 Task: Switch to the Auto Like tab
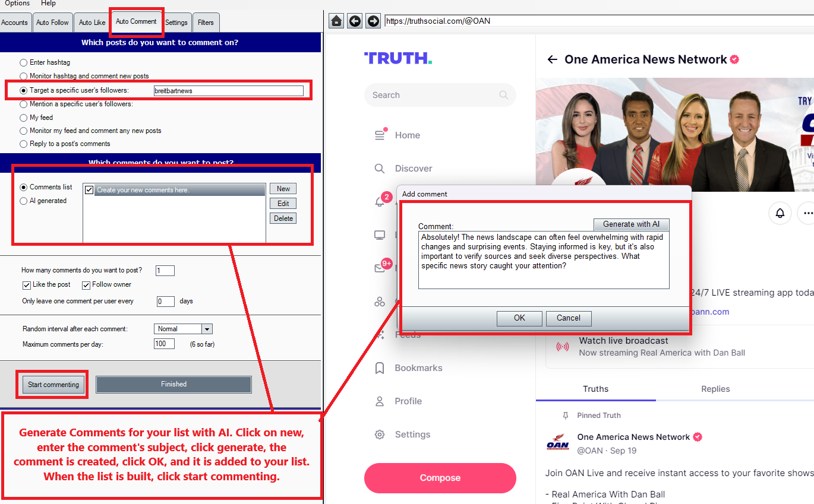[x=92, y=23]
